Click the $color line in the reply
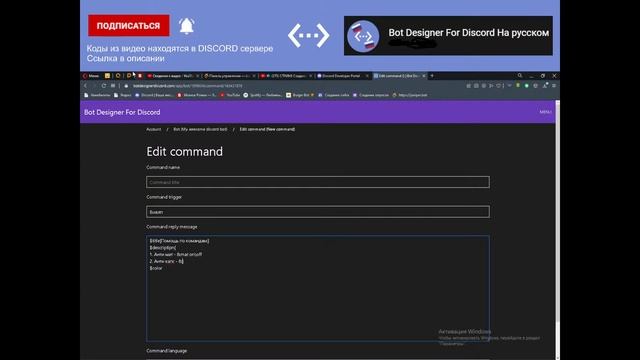Screen dimensions: 640x360 click(156, 268)
